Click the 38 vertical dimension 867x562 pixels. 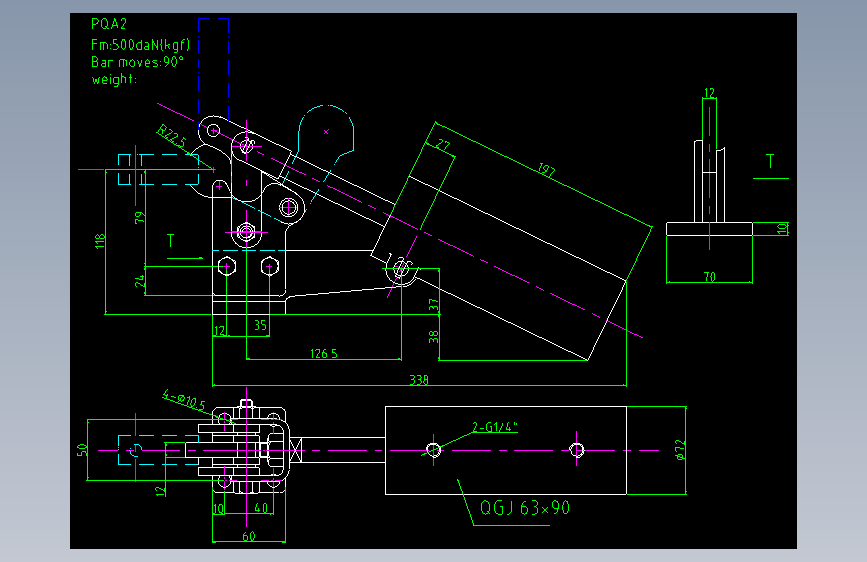tap(433, 336)
